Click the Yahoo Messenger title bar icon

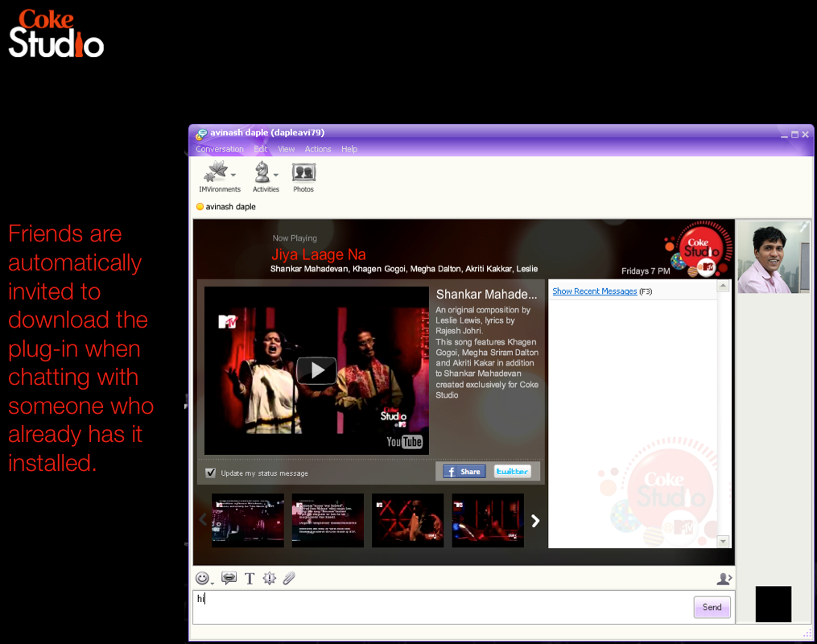pyautogui.click(x=201, y=134)
